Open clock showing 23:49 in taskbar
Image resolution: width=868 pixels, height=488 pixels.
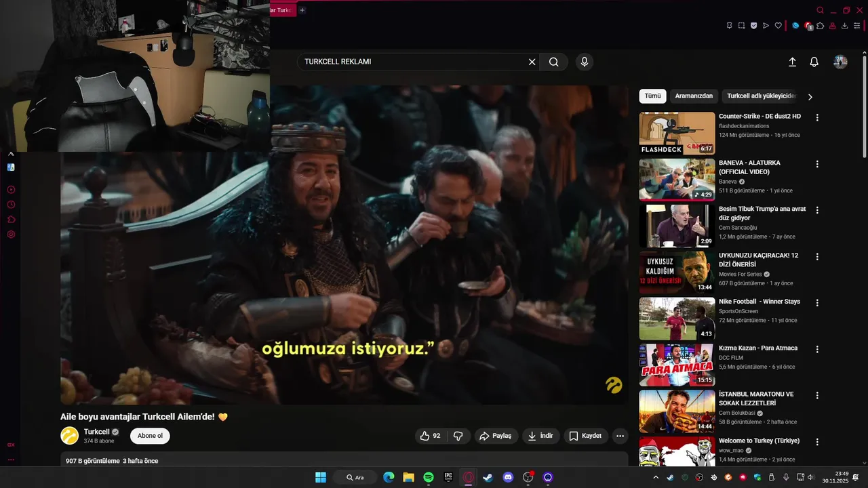click(x=835, y=477)
